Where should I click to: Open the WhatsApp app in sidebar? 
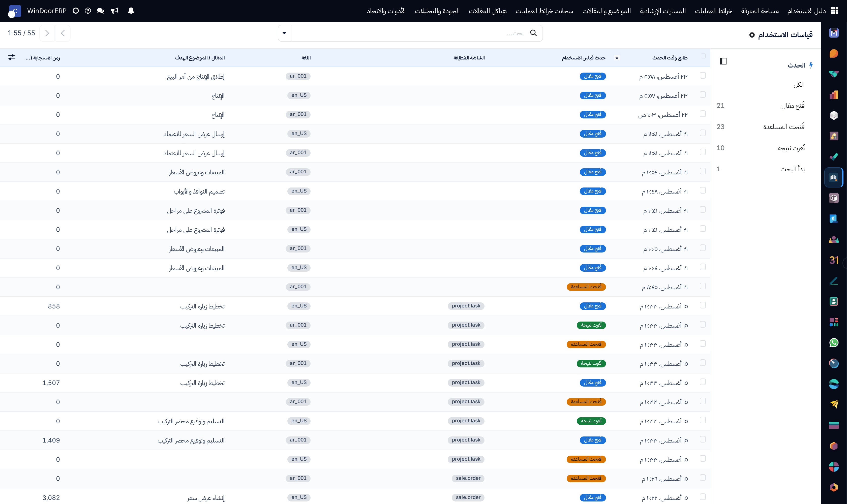point(834,343)
